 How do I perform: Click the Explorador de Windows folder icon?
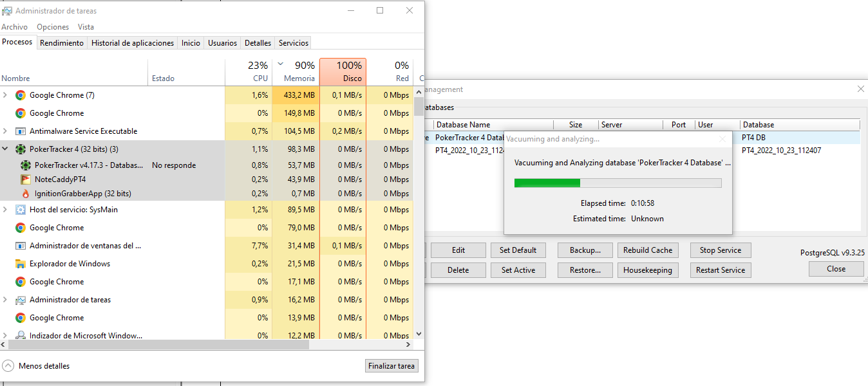pos(21,264)
